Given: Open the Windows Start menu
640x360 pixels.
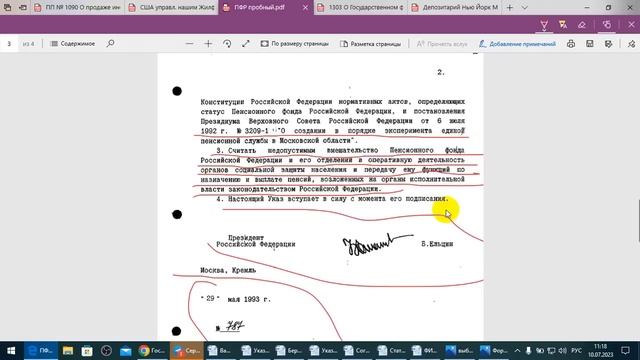Looking at the screenshot, I should point(11,351).
